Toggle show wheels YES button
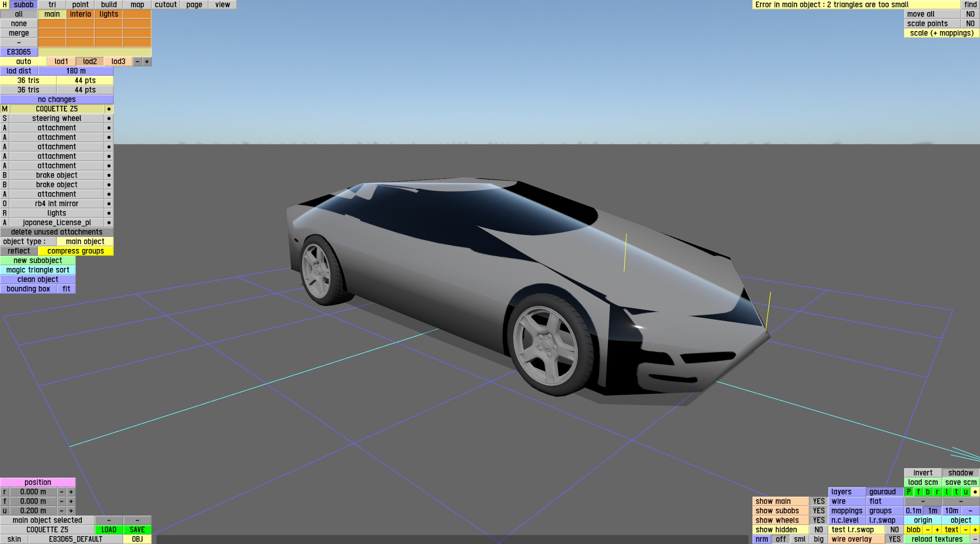980x544 pixels. coord(818,520)
